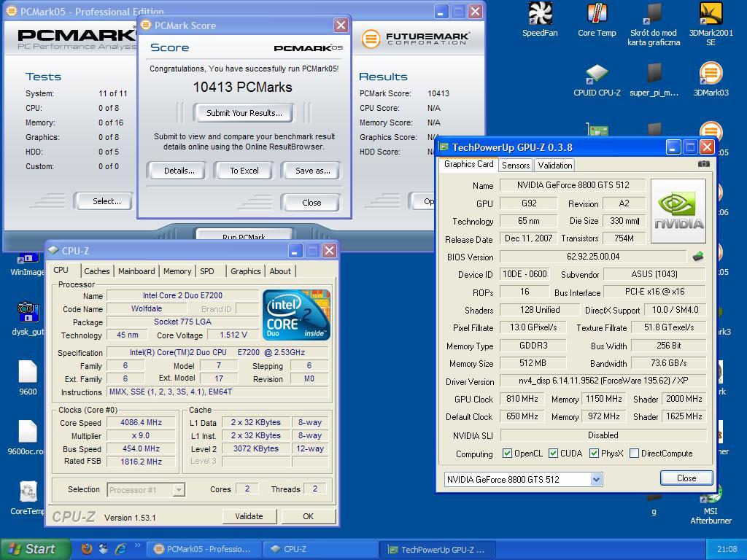Click the Specification field in CPU-Z
The width and height of the screenshot is (747, 560).
(217, 352)
